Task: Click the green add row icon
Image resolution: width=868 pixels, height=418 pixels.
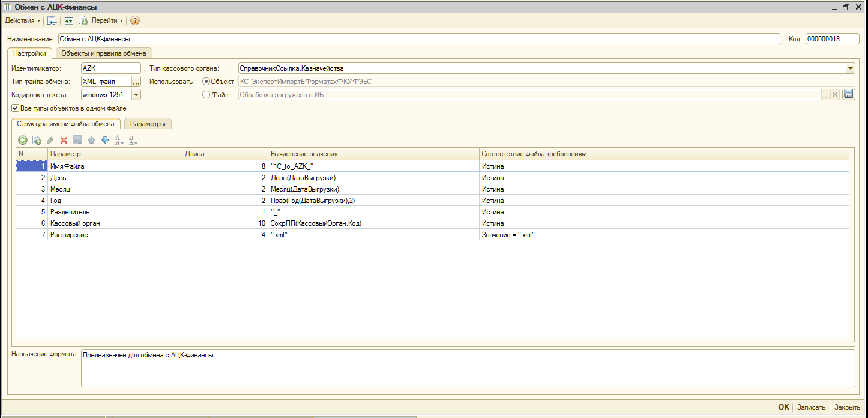Action: tap(23, 140)
